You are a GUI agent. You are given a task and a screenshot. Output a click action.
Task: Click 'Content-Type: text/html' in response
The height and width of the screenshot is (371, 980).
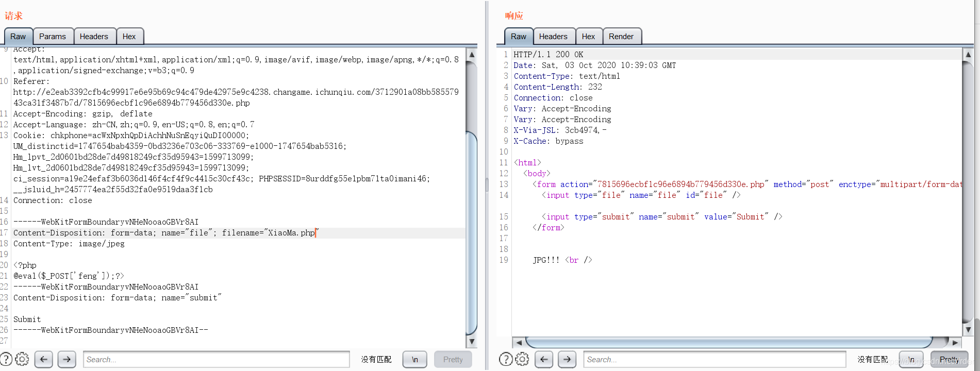[567, 76]
